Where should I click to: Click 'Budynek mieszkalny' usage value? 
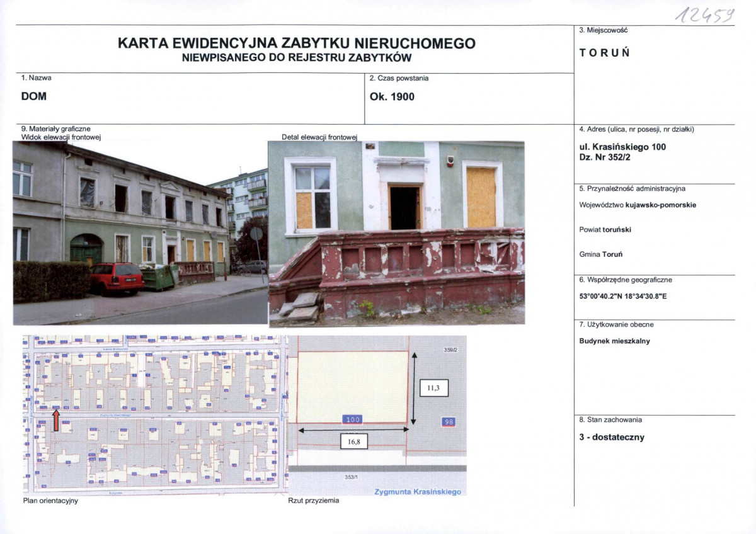614,341
